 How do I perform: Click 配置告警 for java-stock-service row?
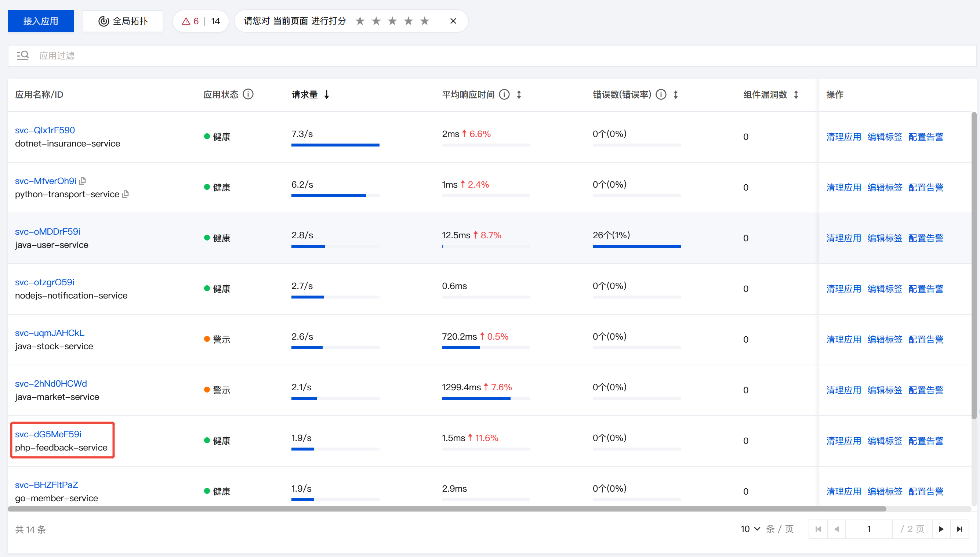pos(925,339)
